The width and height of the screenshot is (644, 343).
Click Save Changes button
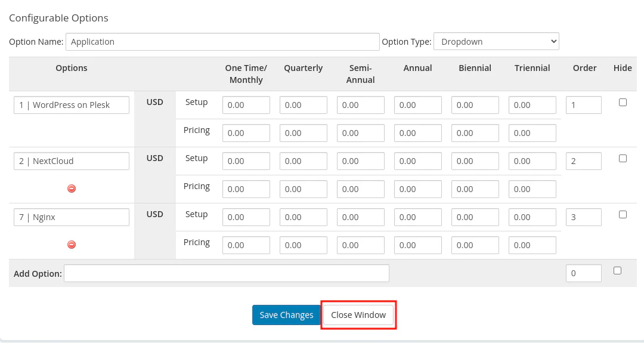286,315
